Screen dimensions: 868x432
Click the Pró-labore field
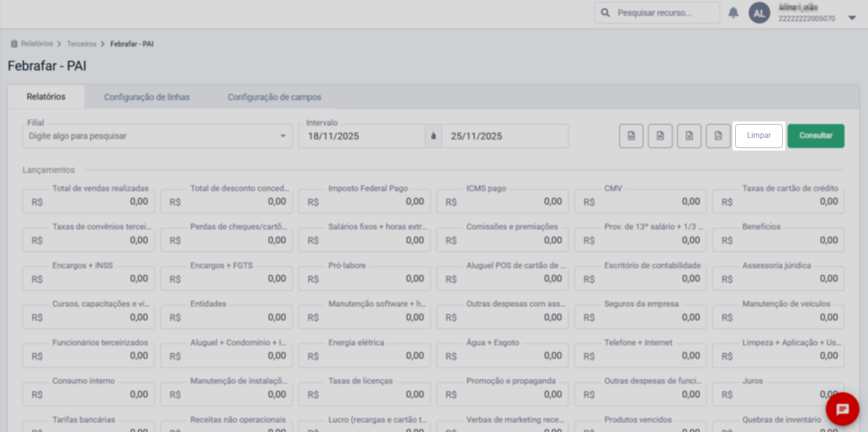[x=365, y=279]
